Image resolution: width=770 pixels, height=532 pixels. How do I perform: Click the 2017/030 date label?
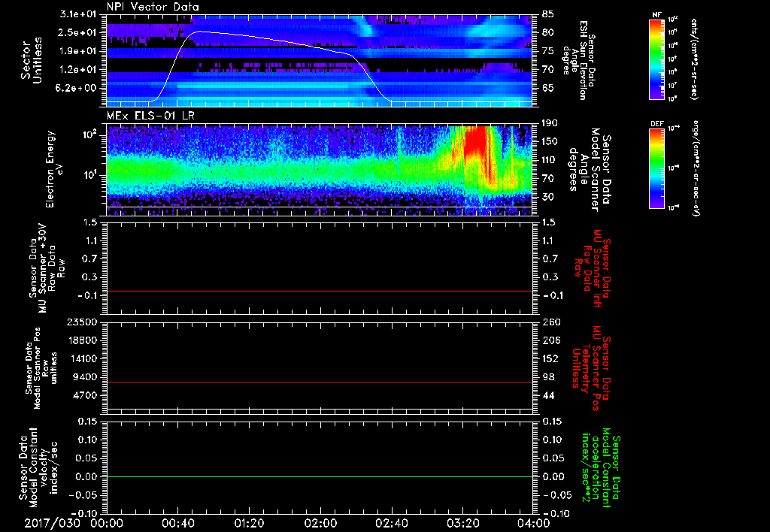52,523
